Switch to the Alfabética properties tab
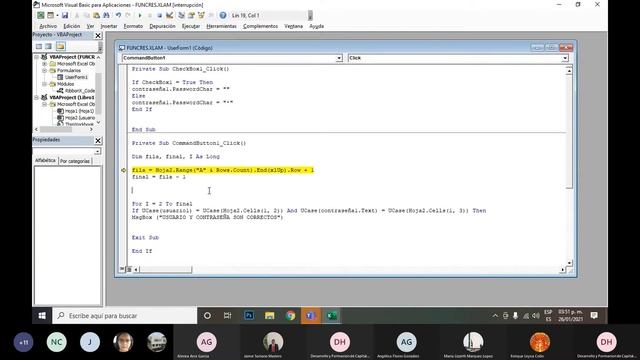 coord(45,160)
